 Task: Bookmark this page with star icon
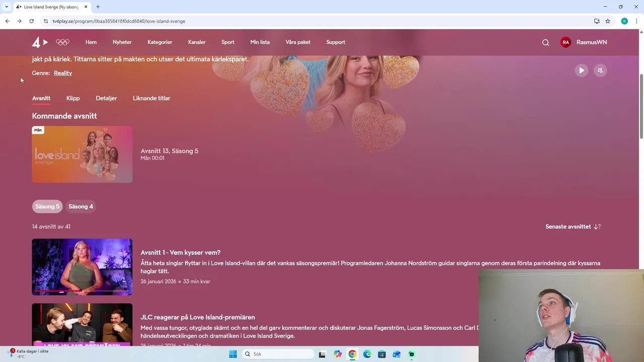[x=608, y=21]
